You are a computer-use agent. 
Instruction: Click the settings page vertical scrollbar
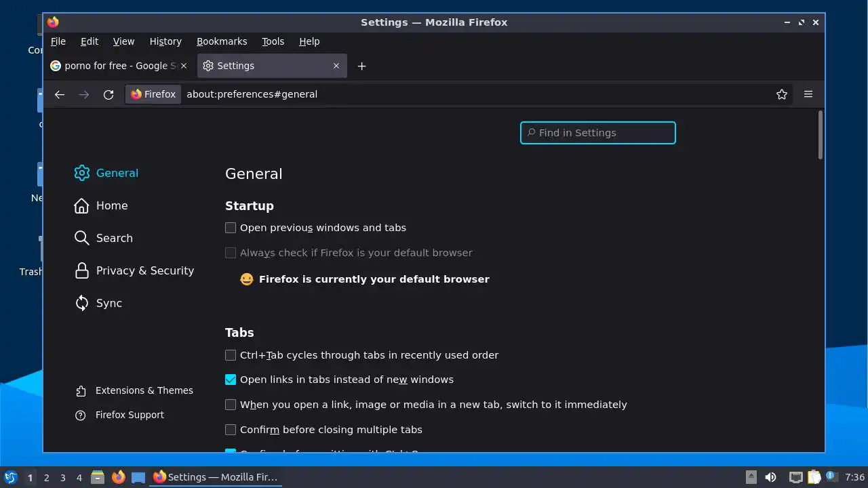[820, 136]
